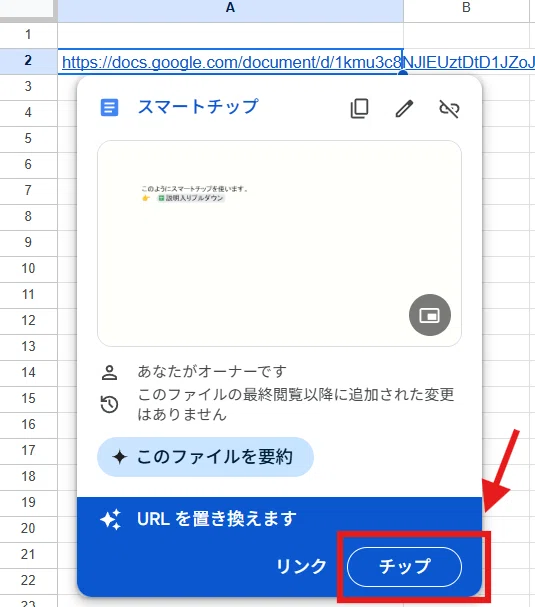Select row 1 header

[x=28, y=35]
